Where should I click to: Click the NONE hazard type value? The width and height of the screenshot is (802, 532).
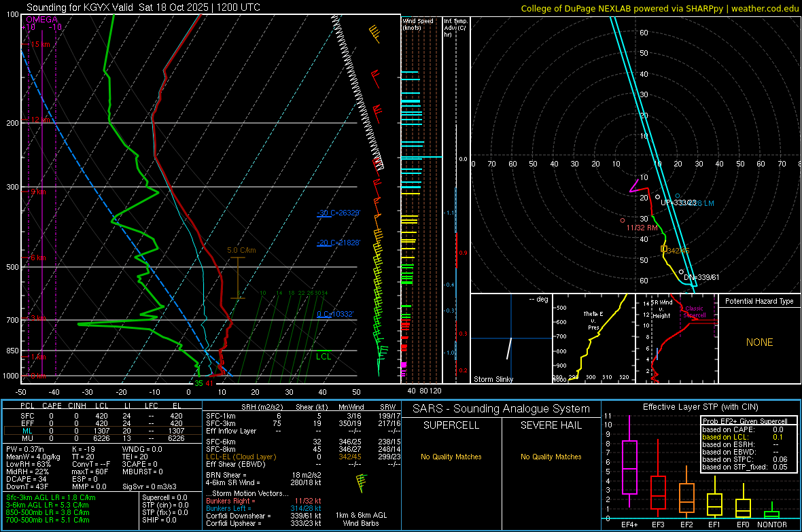(x=759, y=342)
